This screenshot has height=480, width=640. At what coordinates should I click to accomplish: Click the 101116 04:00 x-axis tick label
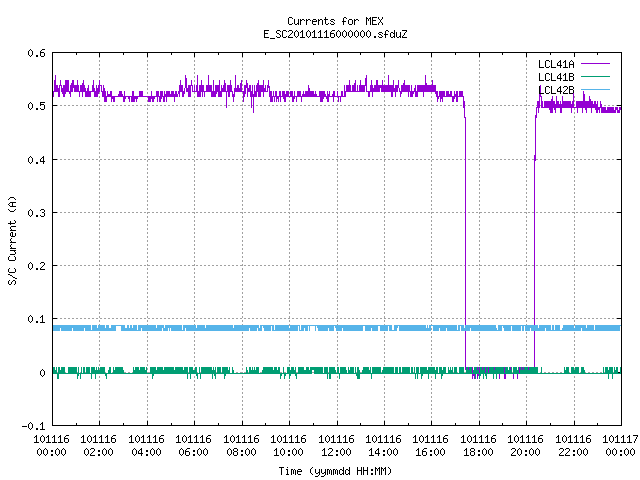[x=146, y=446]
